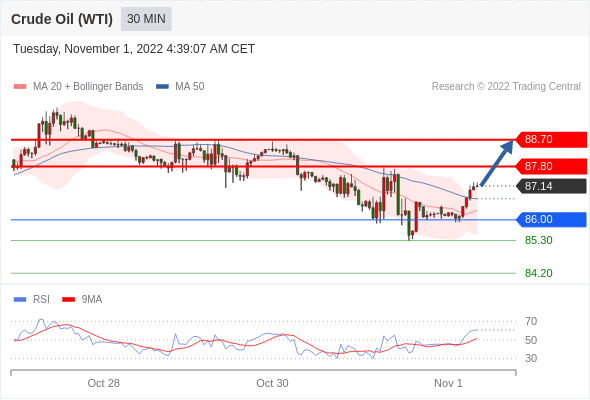Screen dimensions: 590x400
Task: Click the Oct 28 date axis label
Action: click(x=103, y=383)
